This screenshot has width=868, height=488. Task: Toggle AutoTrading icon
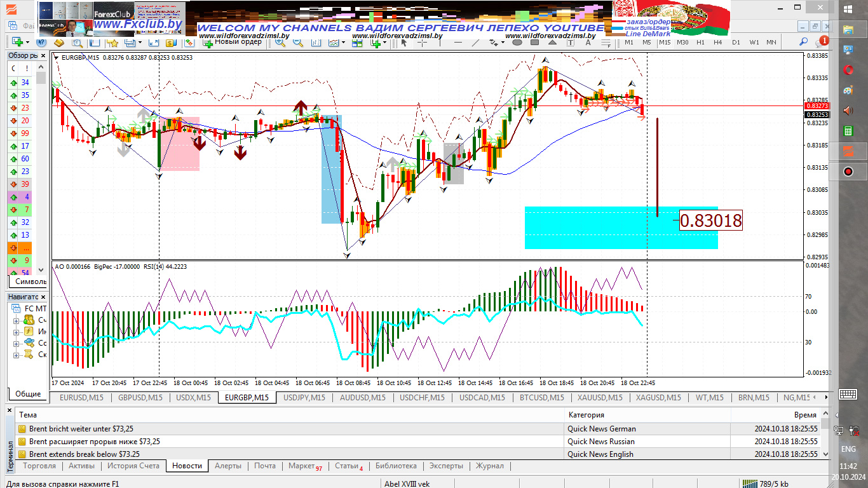[189, 42]
